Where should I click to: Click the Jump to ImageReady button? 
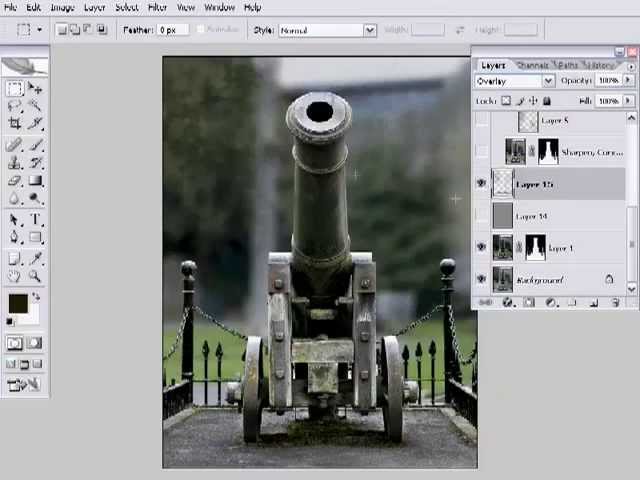tap(24, 384)
